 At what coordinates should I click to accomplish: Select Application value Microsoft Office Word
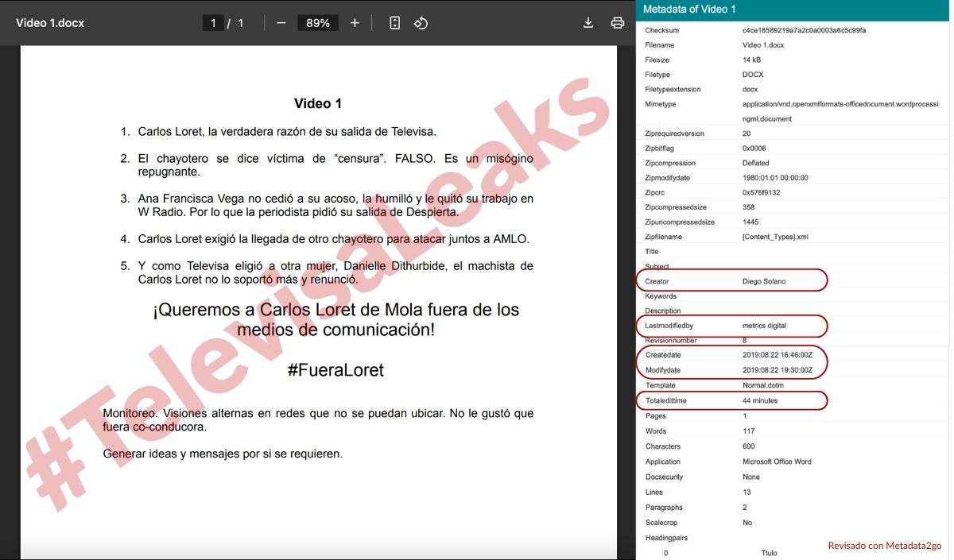(x=777, y=462)
